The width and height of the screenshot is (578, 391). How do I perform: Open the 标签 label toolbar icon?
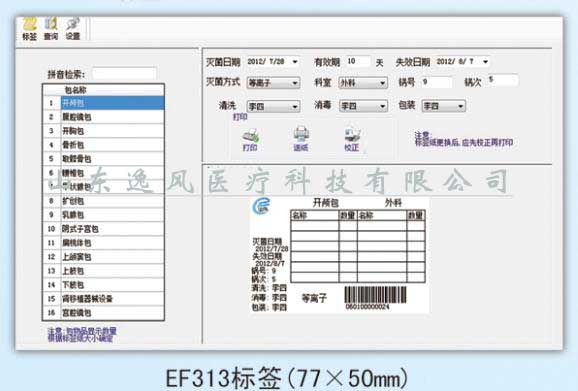[29, 29]
